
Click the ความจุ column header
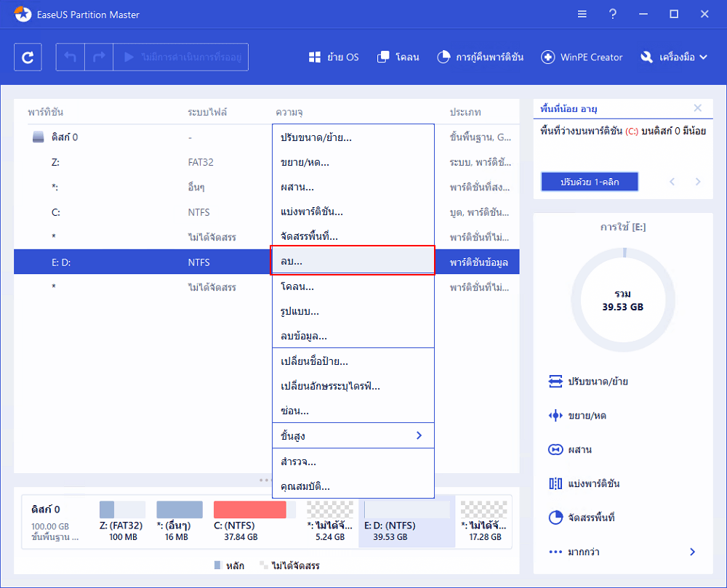(x=289, y=112)
